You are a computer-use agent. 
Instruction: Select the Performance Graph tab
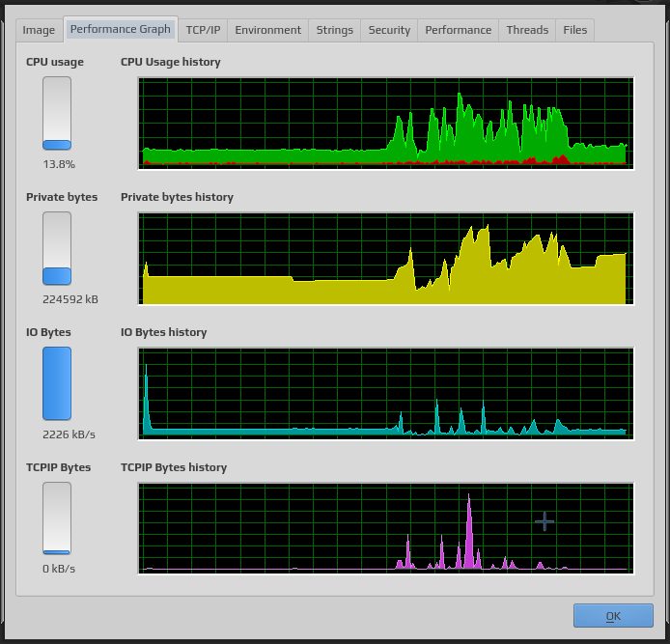tap(121, 29)
